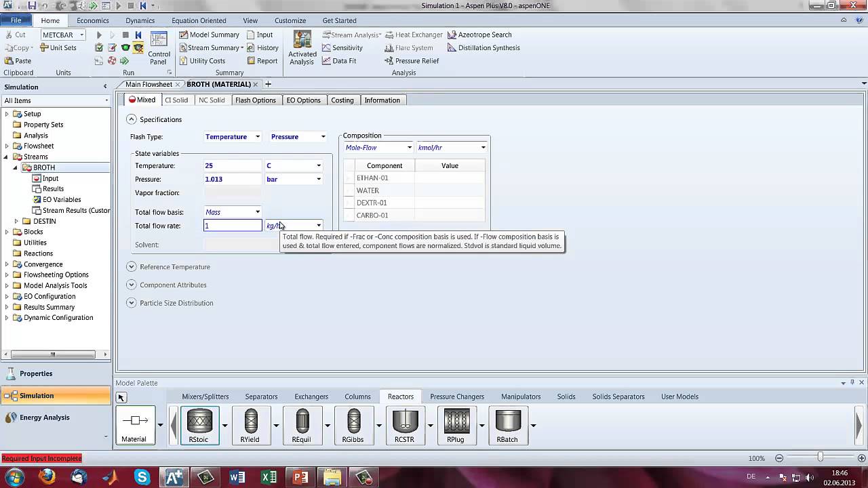
Task: Click the Material stream icon in palette
Action: pyautogui.click(x=134, y=425)
